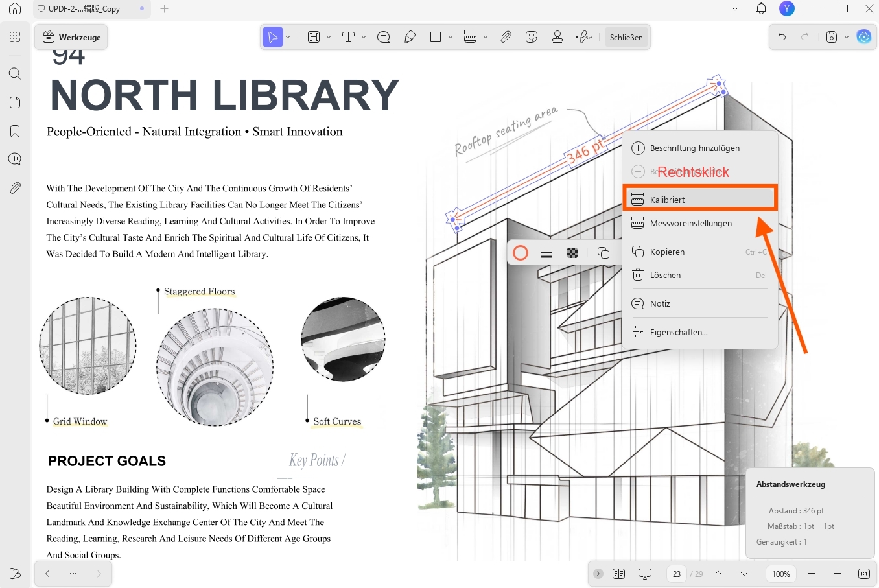Select the rectangle shape tool

[436, 37]
